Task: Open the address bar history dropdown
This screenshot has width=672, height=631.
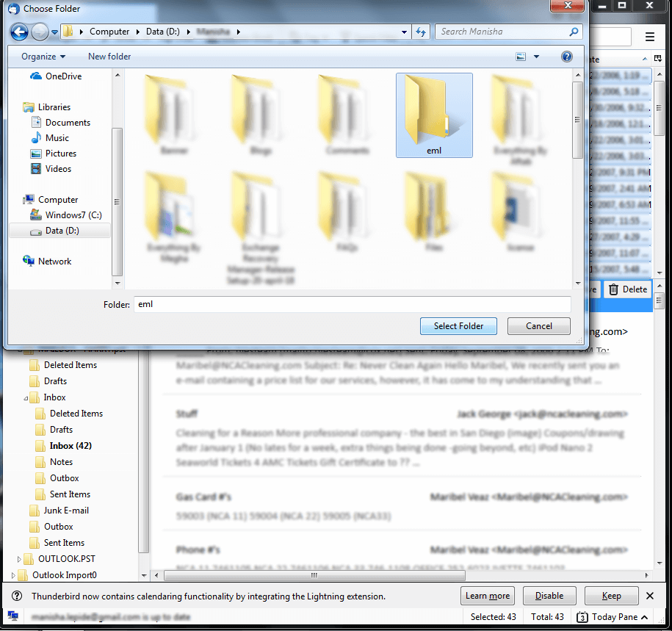Action: pyautogui.click(x=404, y=32)
